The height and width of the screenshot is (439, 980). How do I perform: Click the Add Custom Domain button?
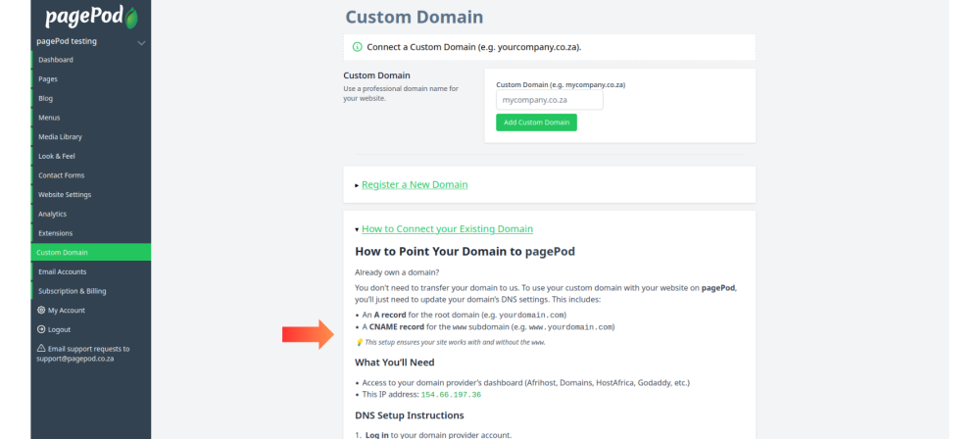[x=536, y=122]
